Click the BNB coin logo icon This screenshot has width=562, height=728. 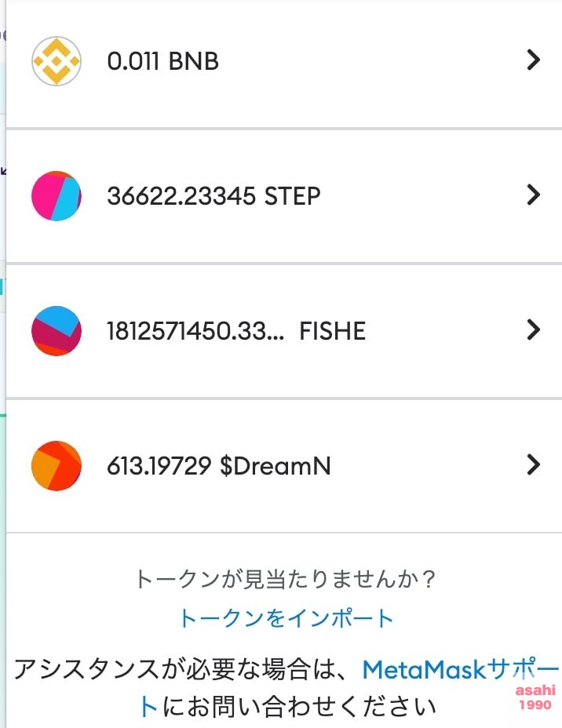(x=57, y=61)
